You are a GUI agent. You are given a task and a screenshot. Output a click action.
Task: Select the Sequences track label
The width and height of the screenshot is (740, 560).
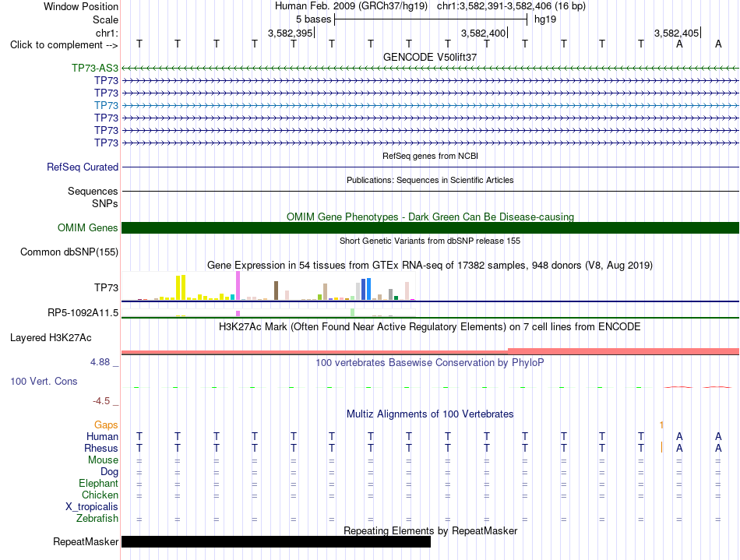point(93,191)
